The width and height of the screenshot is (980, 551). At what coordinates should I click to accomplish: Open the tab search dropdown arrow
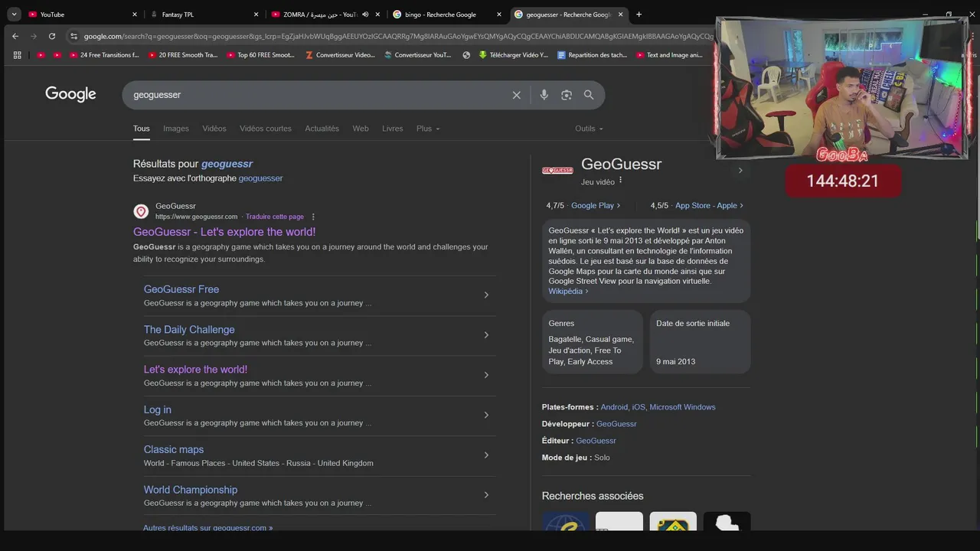(14, 14)
